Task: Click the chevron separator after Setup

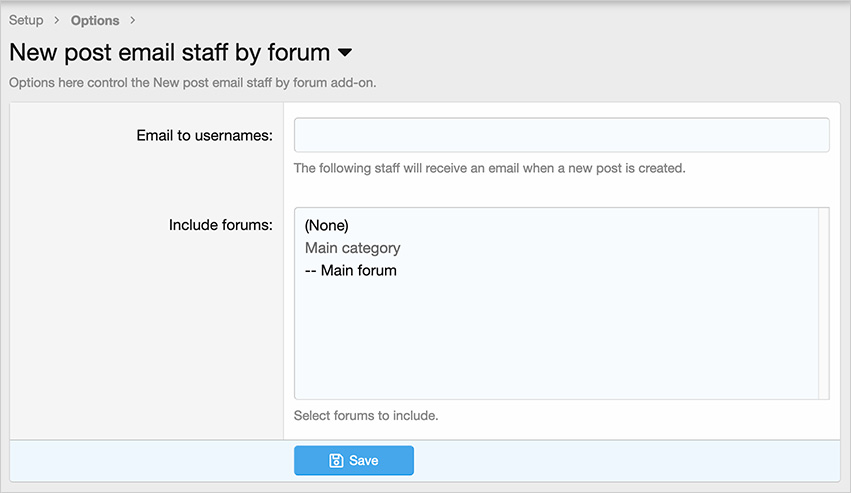Action: (x=57, y=20)
